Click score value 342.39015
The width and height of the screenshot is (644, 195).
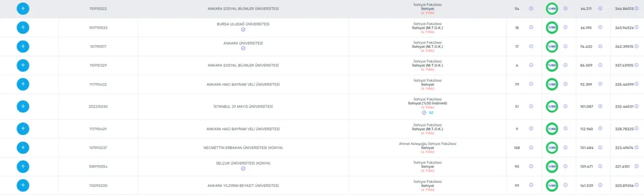(x=624, y=46)
